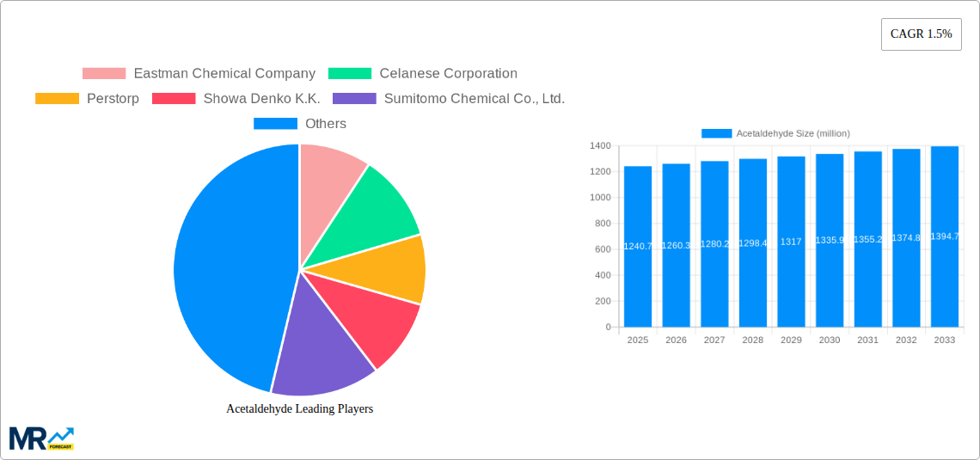980x460 pixels.
Task: Click the 2032 bar showing 1374.8
Action: click(906, 237)
